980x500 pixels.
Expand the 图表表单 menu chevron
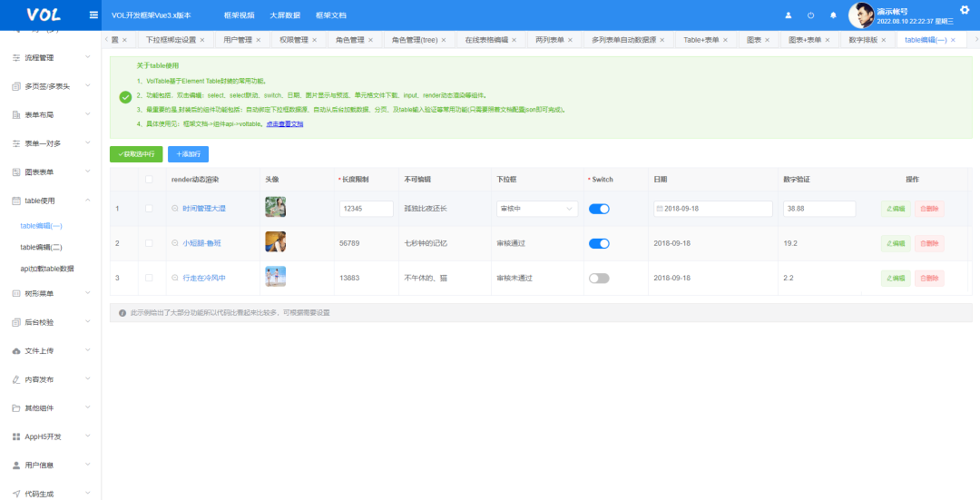[87, 172]
